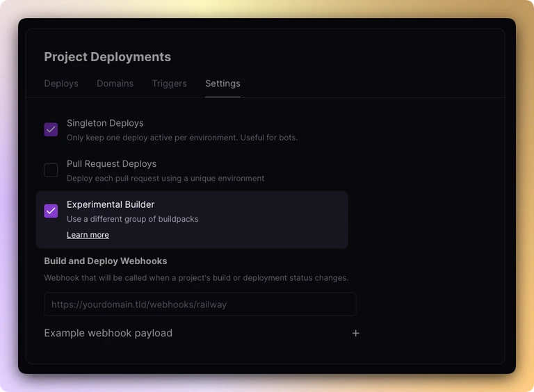
Task: Disable the Singleton Deploys checkbox
Action: click(x=51, y=129)
